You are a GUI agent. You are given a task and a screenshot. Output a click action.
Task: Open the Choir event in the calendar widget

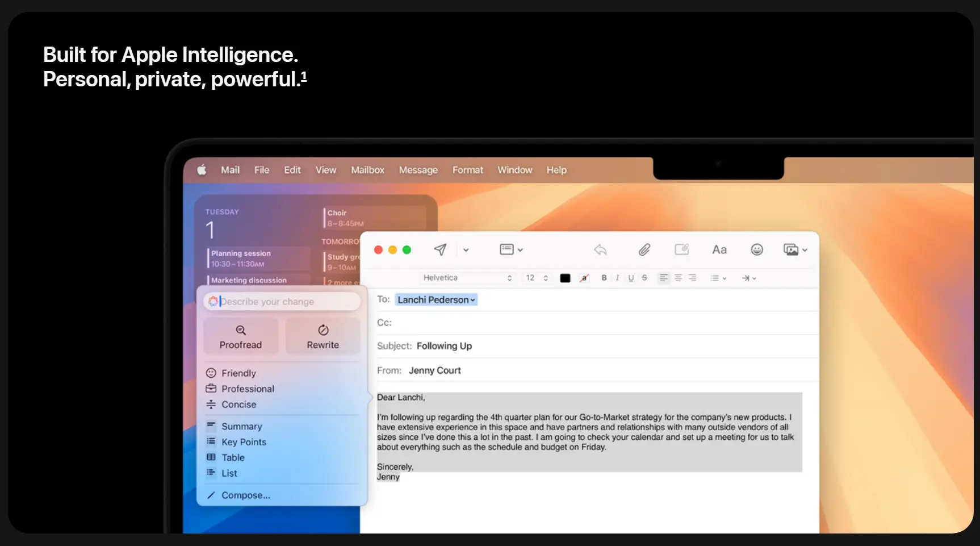pos(374,218)
